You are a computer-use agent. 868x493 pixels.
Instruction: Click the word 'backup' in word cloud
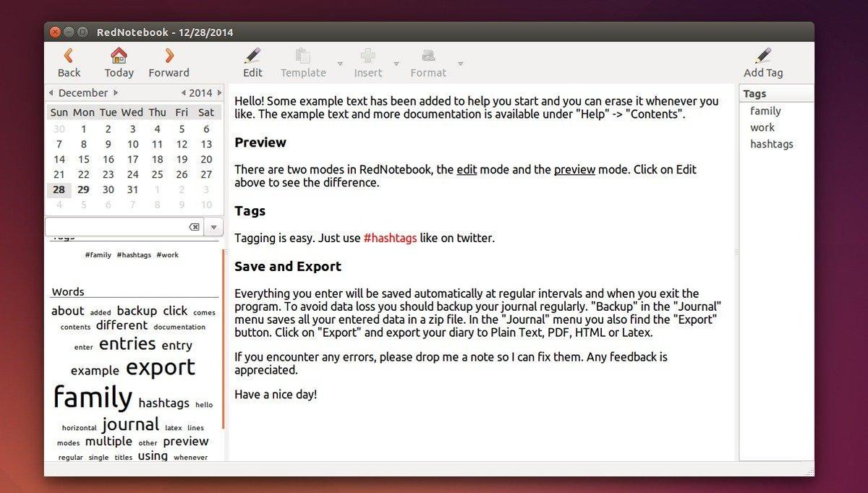(x=137, y=311)
